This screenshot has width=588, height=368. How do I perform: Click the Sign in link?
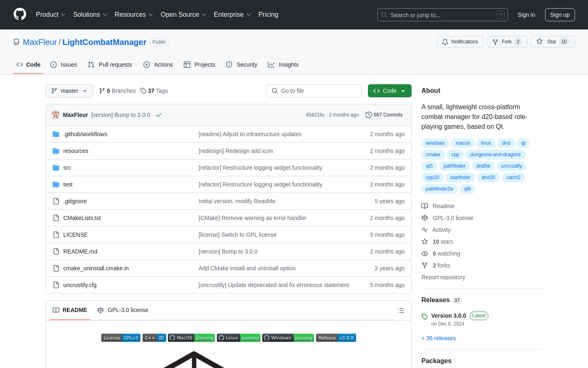pos(526,15)
